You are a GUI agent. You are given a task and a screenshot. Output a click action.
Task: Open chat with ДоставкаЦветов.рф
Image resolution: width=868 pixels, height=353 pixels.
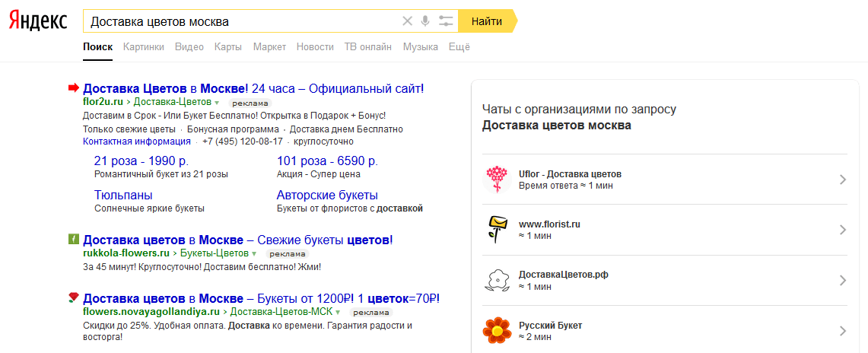point(664,280)
